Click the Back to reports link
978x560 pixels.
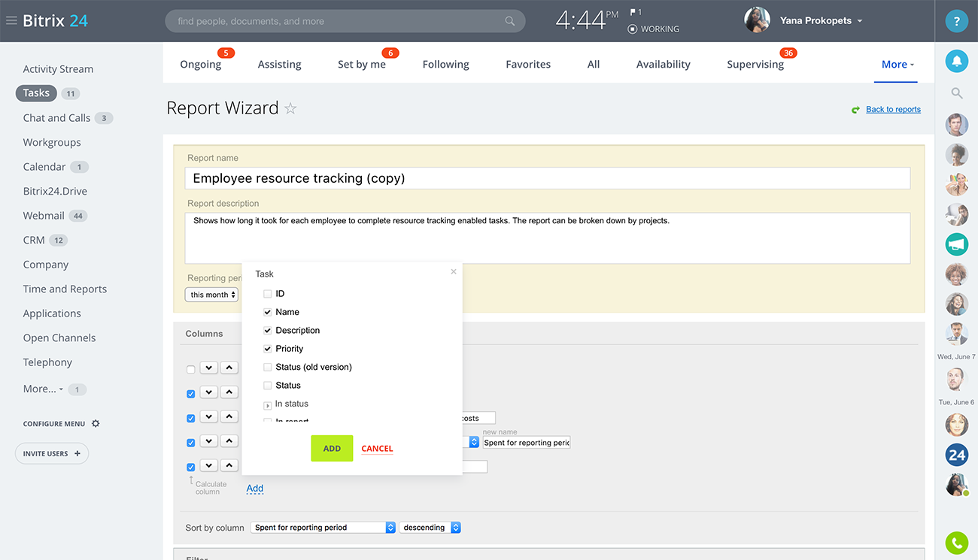point(893,110)
